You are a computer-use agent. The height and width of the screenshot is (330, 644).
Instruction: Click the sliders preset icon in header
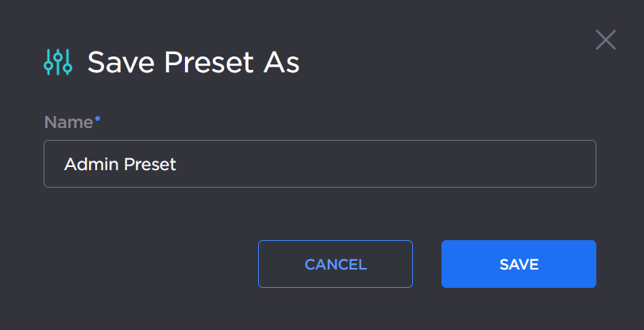[58, 61]
